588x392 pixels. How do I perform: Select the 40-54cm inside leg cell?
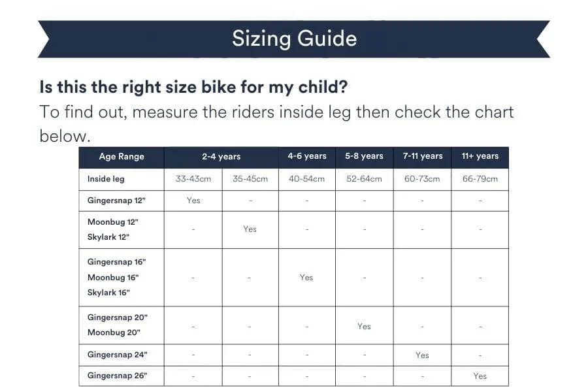click(x=306, y=178)
